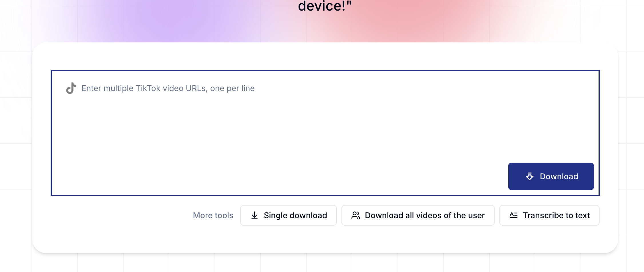Click the Download button to start downloading
644x272 pixels.
(551, 176)
